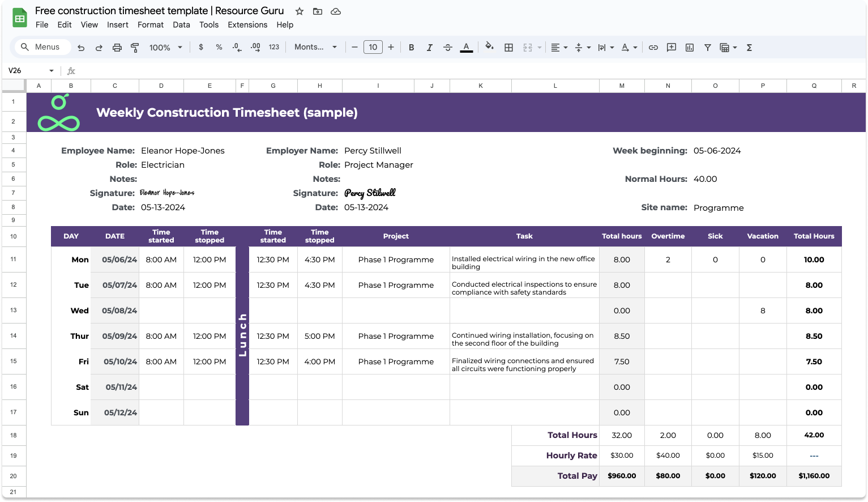Select the insert chart icon
The image size is (868, 502).
(689, 47)
